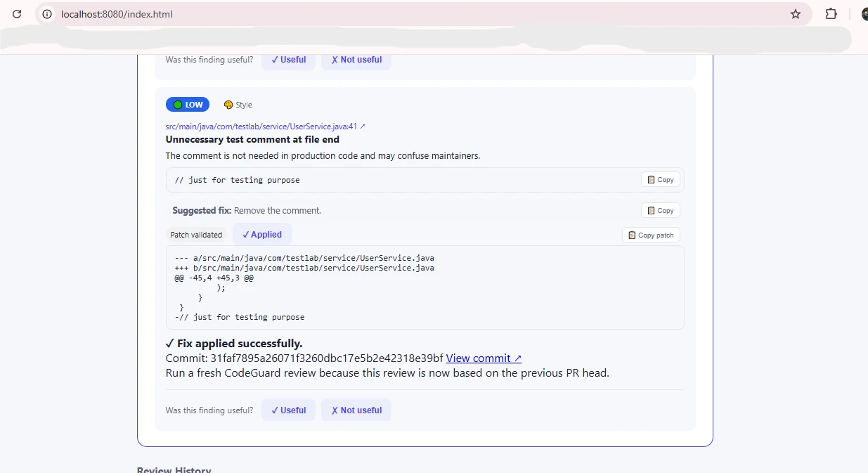Viewport: 868px width, 473px height.
Task: Bookmark this page with the star icon
Action: [796, 14]
